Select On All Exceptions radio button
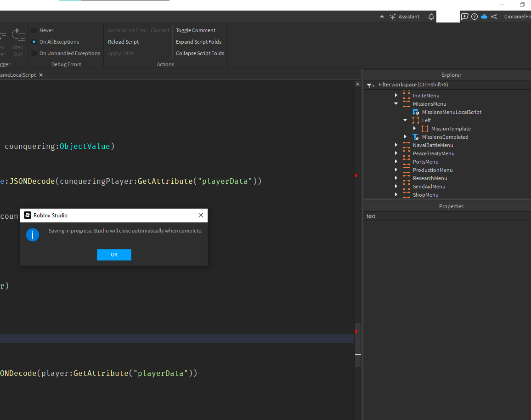 tap(34, 42)
